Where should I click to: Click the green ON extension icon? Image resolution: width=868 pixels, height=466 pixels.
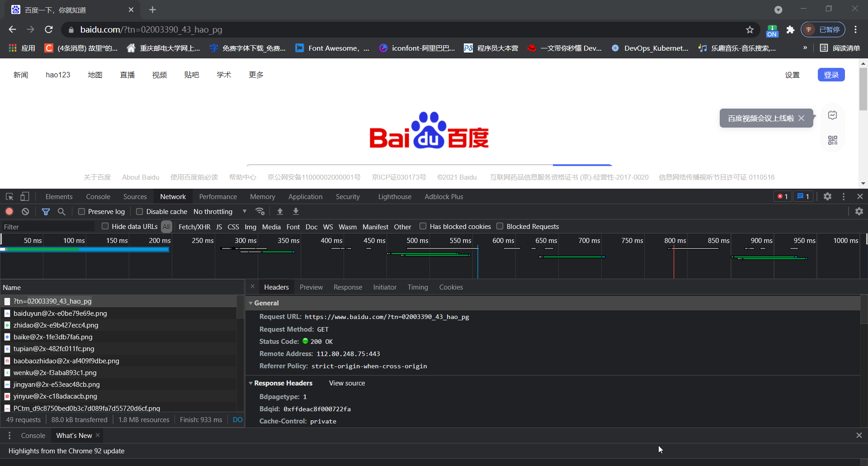point(772,30)
